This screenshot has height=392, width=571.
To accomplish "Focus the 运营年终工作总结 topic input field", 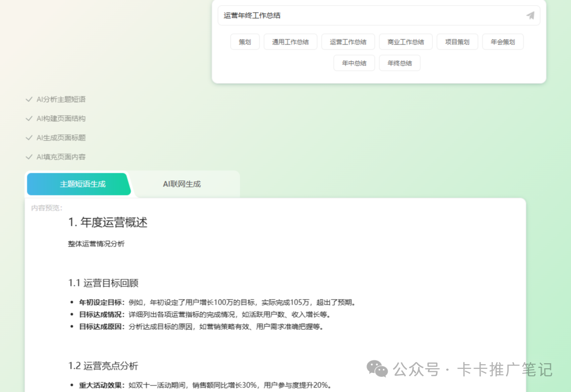I will (369, 16).
